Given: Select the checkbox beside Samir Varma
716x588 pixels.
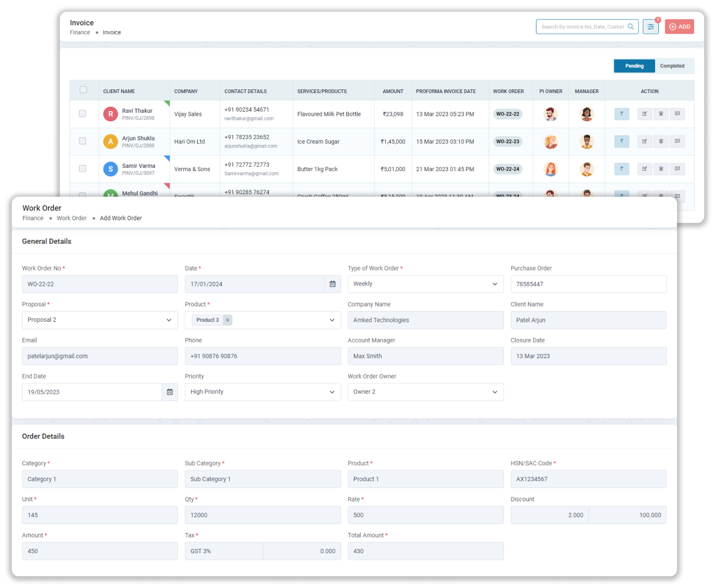Looking at the screenshot, I should click(x=83, y=168).
